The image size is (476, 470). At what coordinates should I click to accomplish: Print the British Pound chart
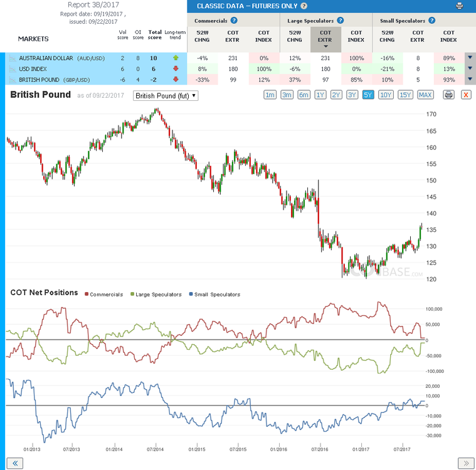click(448, 95)
